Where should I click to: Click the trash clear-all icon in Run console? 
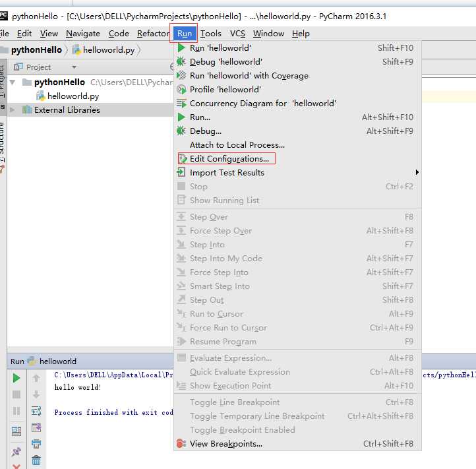pos(36,460)
